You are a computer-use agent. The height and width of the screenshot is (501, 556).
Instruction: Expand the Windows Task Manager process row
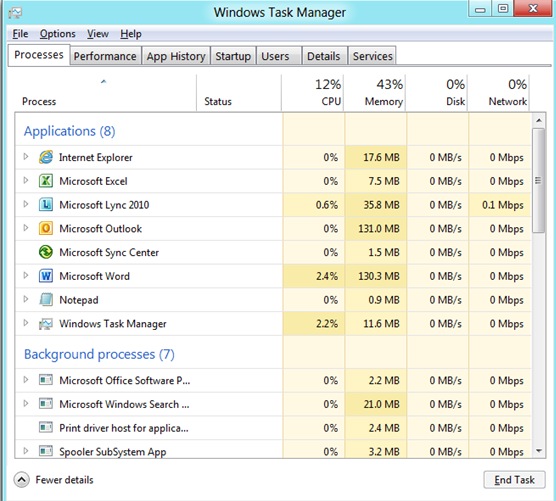pyautogui.click(x=26, y=323)
